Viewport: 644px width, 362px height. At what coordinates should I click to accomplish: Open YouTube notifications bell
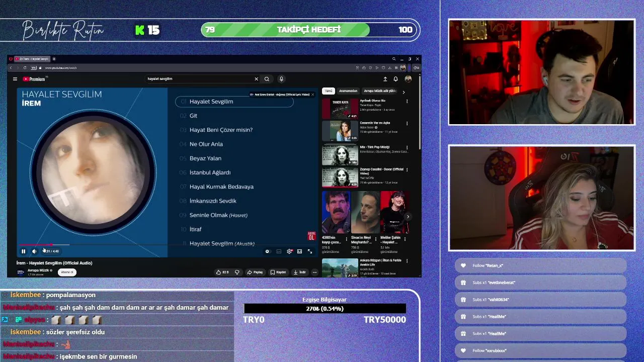tap(395, 79)
